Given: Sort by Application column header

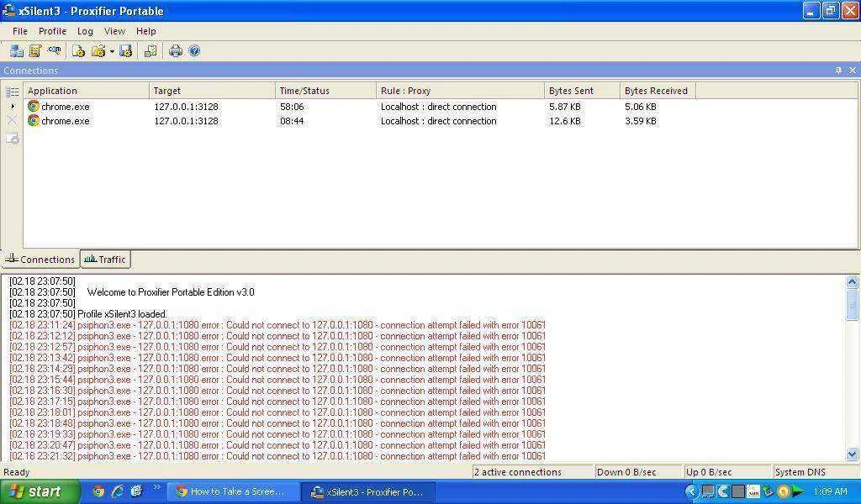Looking at the screenshot, I should coord(87,91).
